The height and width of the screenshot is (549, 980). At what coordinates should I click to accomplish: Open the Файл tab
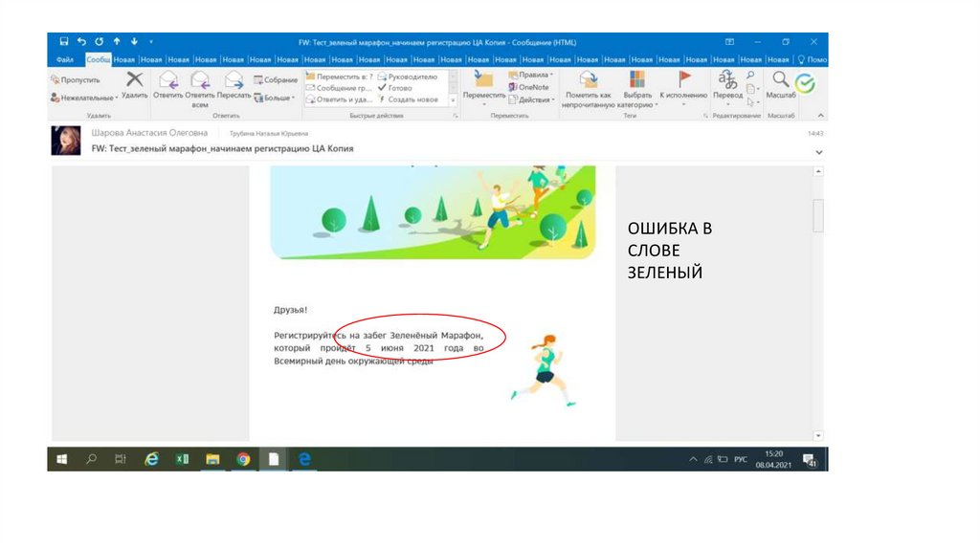tap(65, 59)
